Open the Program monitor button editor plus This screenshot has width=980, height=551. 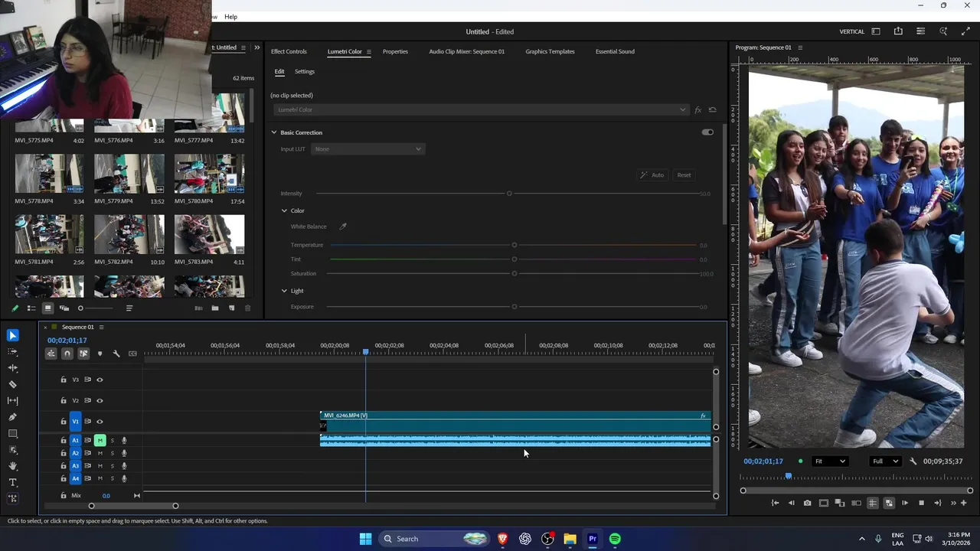[x=963, y=503]
